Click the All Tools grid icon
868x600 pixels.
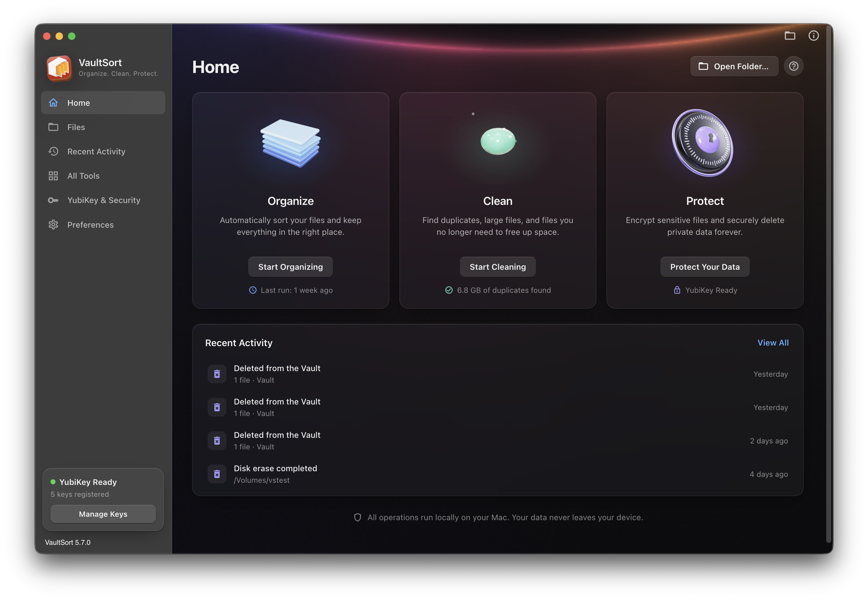53,176
